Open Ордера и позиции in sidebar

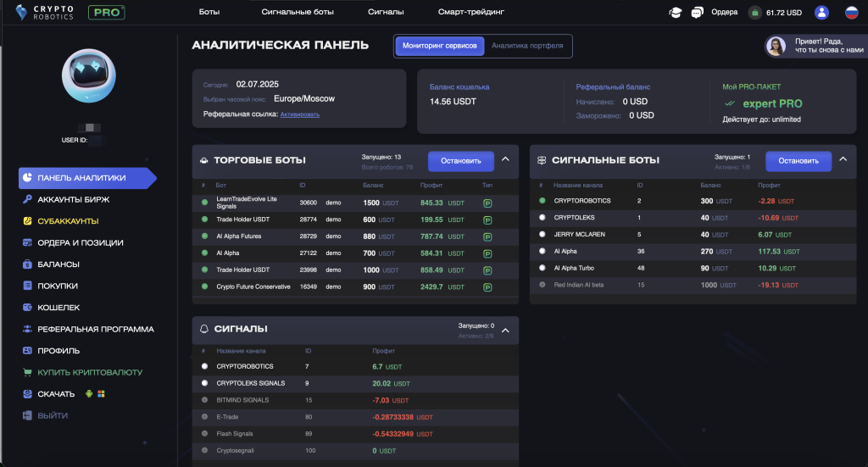81,243
